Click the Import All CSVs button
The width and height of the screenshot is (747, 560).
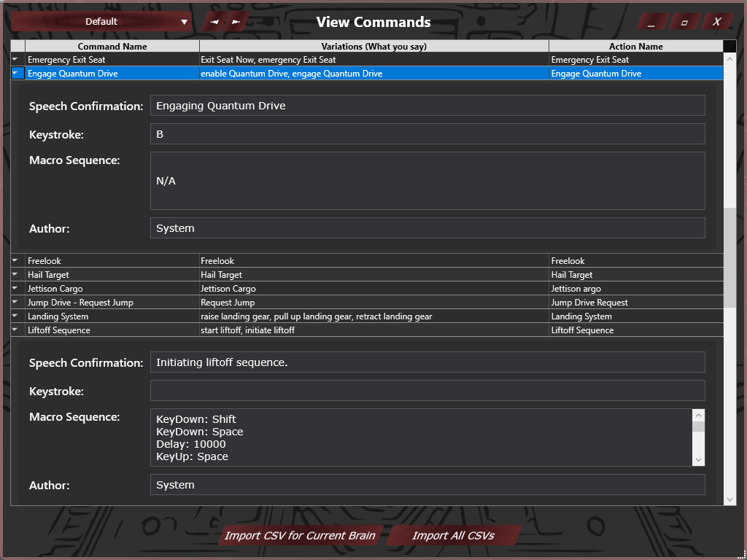453,536
